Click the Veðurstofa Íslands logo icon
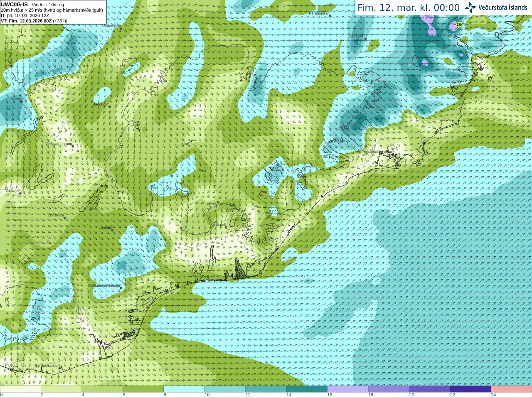This screenshot has width=532, height=398. tap(470, 7)
